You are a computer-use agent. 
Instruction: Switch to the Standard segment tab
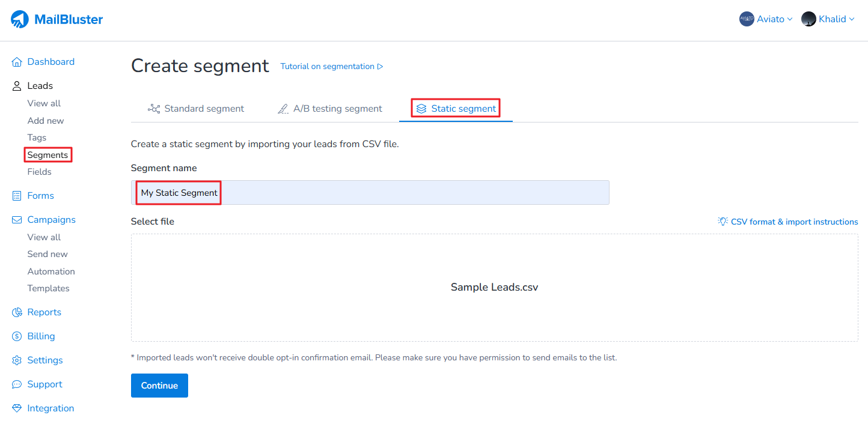coord(196,109)
